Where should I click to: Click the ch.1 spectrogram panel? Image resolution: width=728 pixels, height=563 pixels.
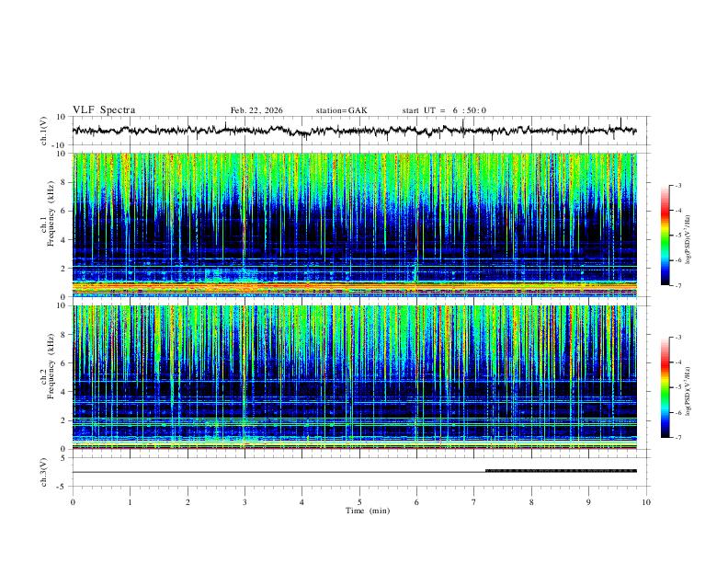[x=354, y=224]
